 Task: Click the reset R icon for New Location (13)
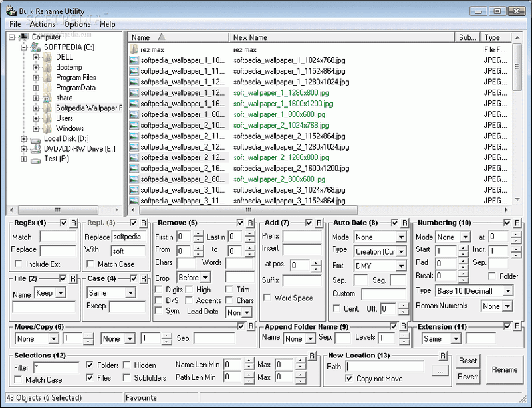tap(443, 356)
